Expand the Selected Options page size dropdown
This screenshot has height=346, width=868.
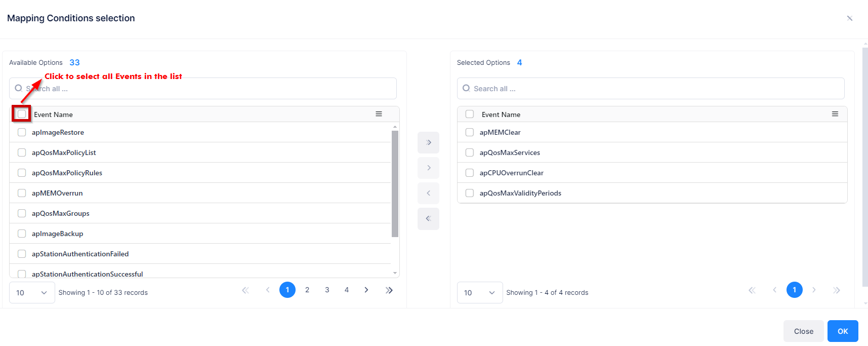tap(479, 293)
